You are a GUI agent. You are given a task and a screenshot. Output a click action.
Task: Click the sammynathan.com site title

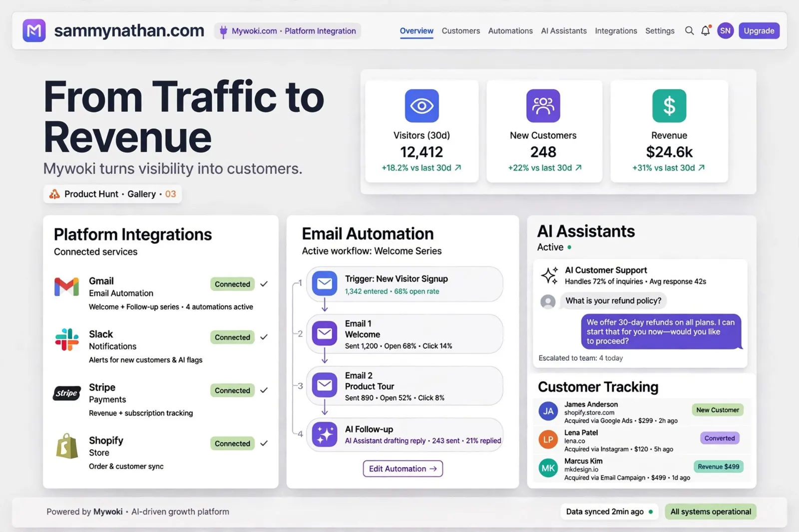(129, 30)
